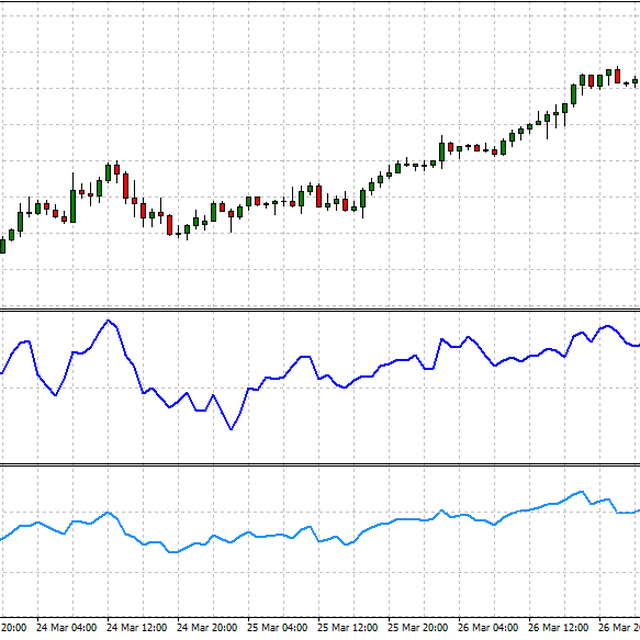Select the "25 Mar 12:00" time label
The image size is (640, 640).
coord(349,629)
